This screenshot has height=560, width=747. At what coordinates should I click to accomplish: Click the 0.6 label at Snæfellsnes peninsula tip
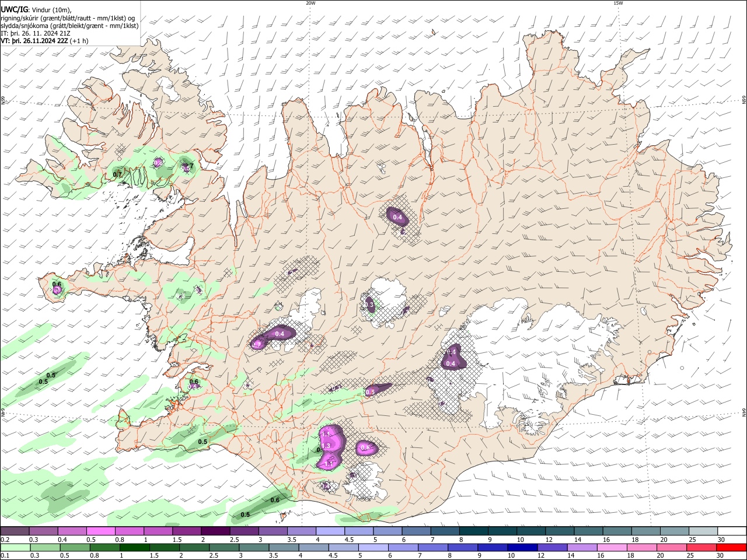(57, 284)
